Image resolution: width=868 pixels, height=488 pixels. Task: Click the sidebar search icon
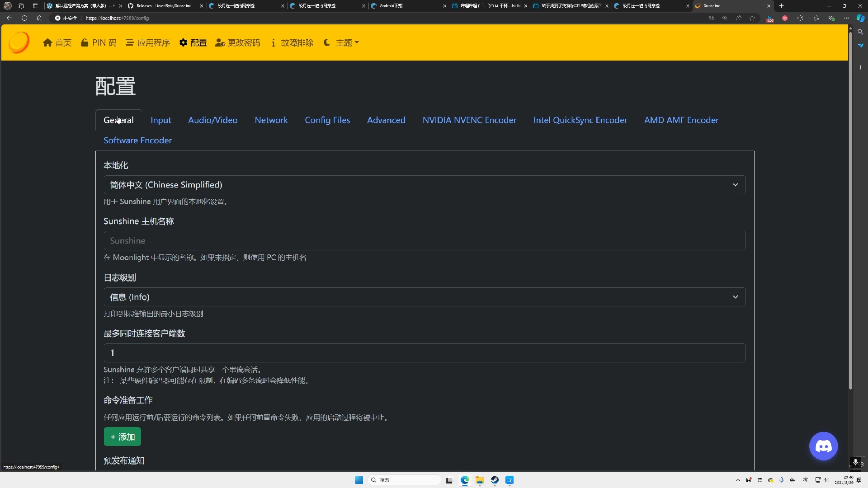[860, 32]
